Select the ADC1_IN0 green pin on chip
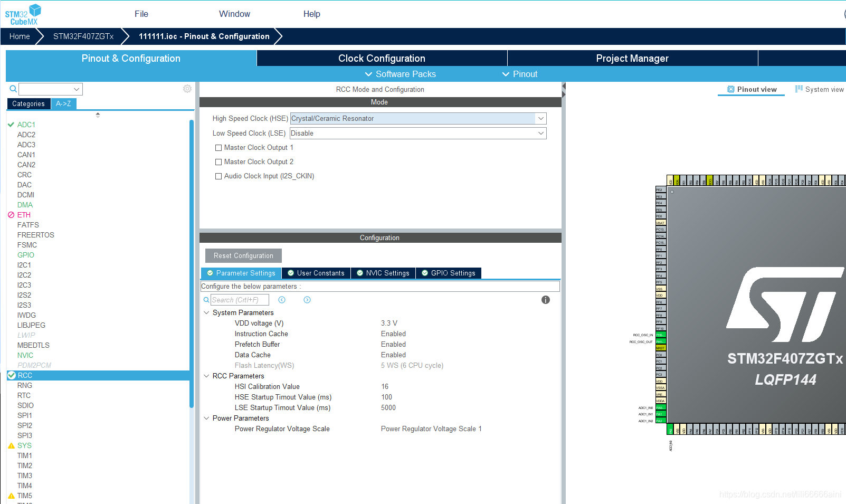This screenshot has height=504, width=846. [661, 407]
